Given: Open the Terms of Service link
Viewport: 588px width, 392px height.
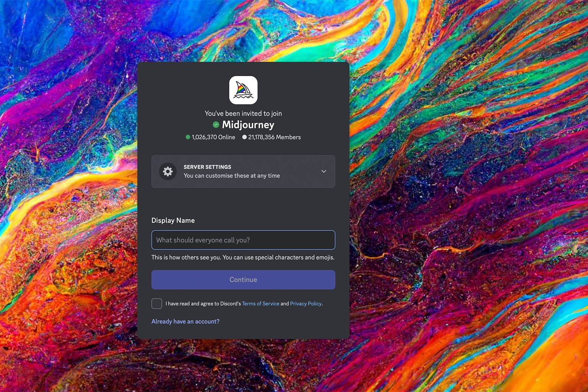Looking at the screenshot, I should point(260,304).
